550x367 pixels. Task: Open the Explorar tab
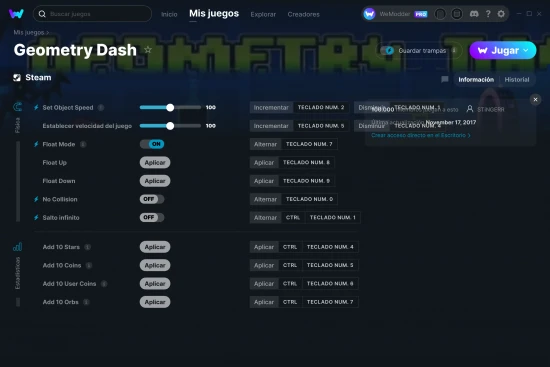263,14
